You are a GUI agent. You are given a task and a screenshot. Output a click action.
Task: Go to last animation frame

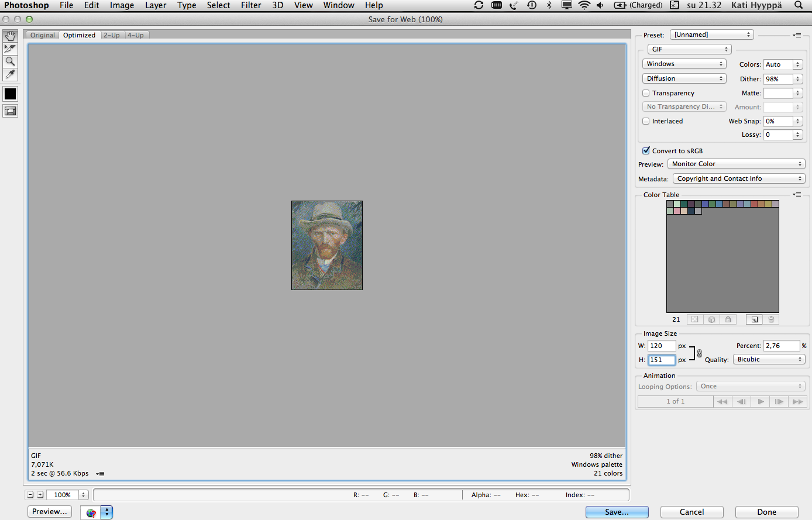click(x=798, y=401)
